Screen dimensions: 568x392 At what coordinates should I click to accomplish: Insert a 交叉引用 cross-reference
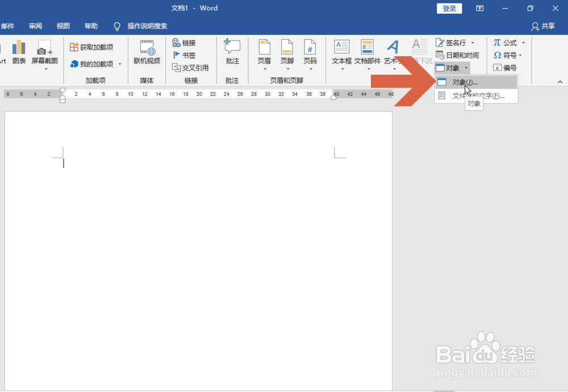coord(190,68)
